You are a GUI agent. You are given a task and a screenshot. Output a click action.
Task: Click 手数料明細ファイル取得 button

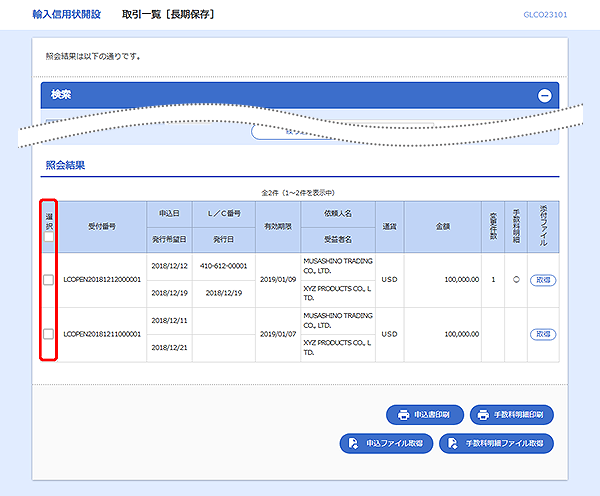pyautogui.click(x=496, y=444)
